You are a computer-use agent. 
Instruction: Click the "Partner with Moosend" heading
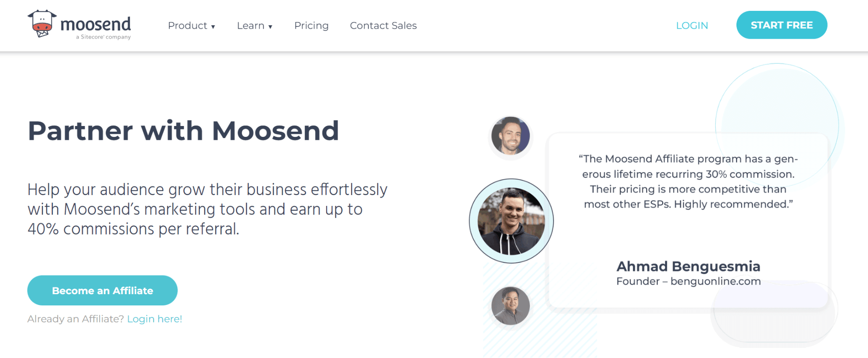click(x=183, y=131)
